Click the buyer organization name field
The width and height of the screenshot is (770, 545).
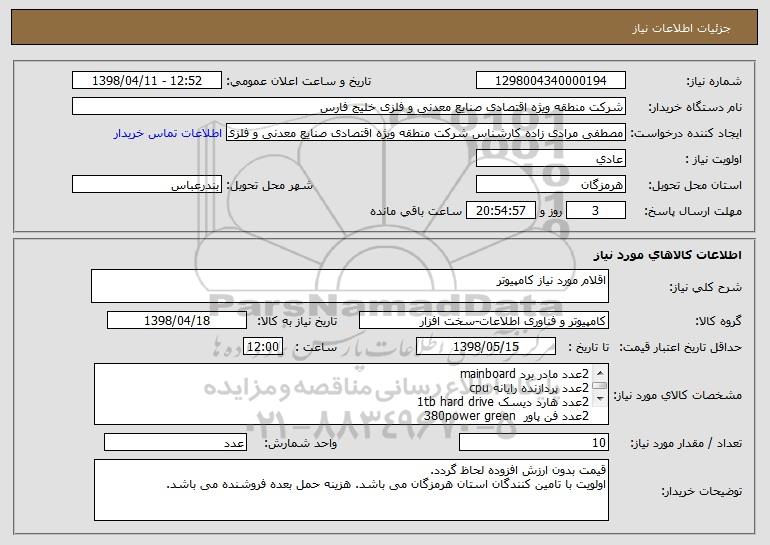click(349, 107)
